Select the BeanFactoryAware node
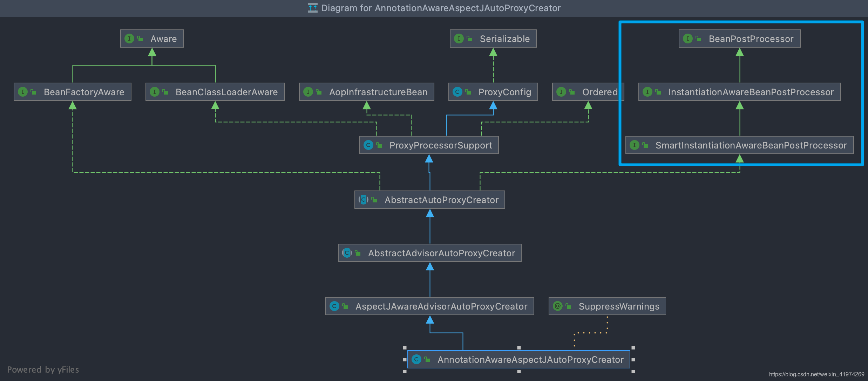868x381 pixels. [83, 92]
